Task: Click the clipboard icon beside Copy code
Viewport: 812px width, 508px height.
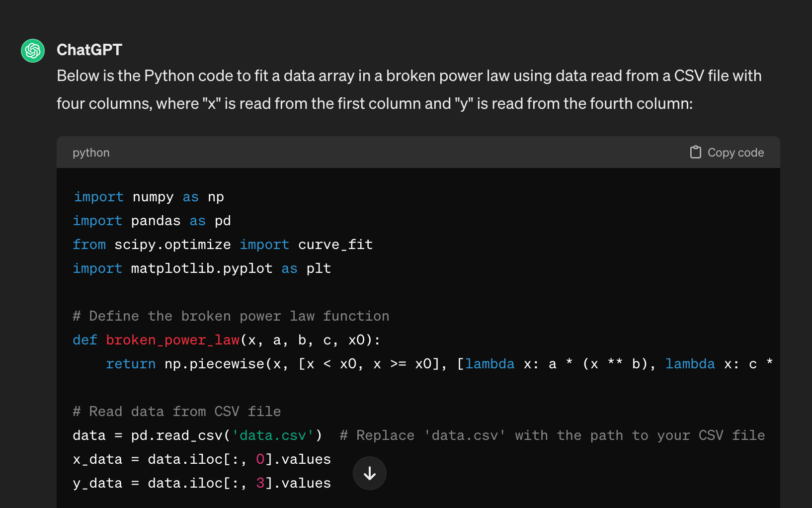Action: pos(696,152)
